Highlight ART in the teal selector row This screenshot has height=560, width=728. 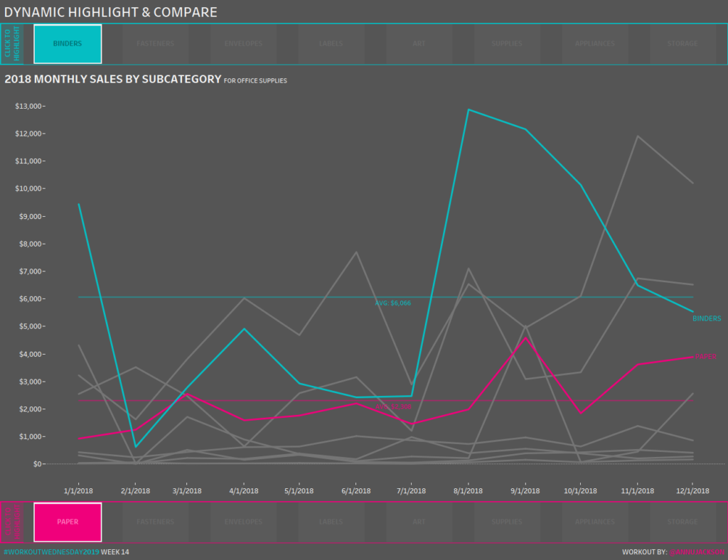[419, 44]
